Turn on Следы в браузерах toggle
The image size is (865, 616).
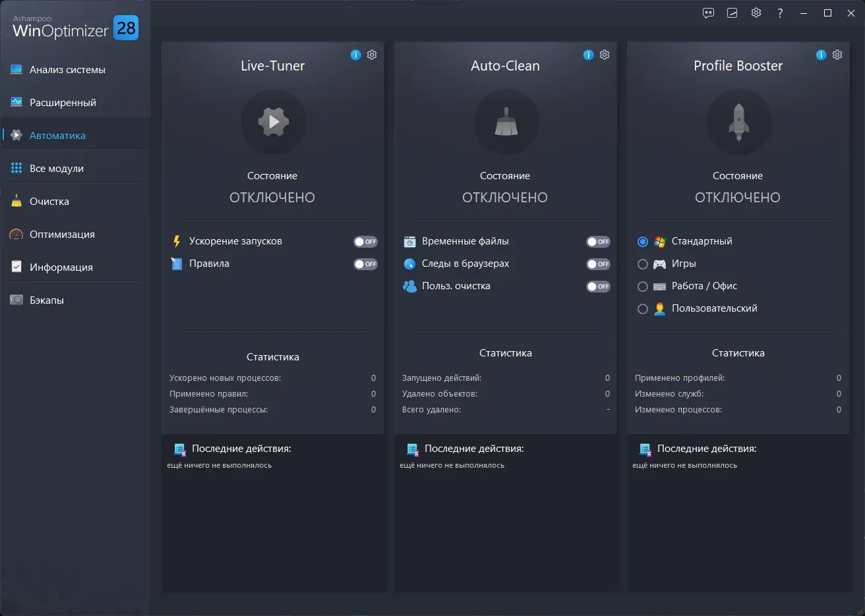click(598, 264)
